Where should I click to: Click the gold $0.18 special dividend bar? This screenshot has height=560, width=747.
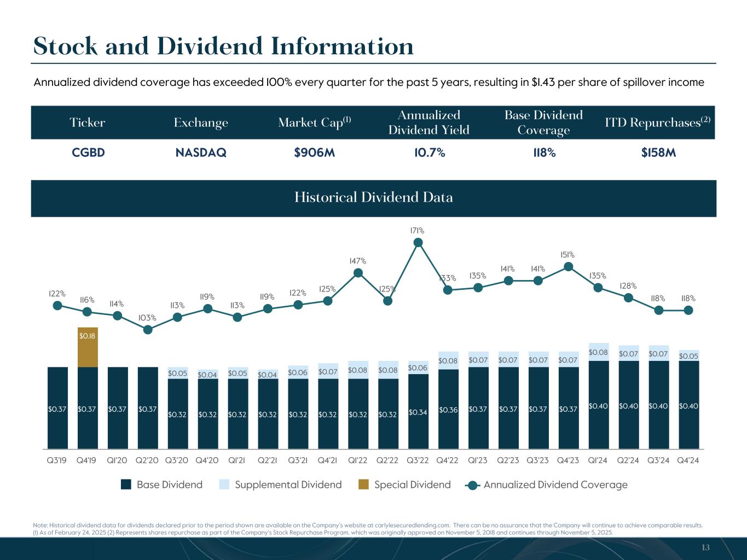pos(88,347)
